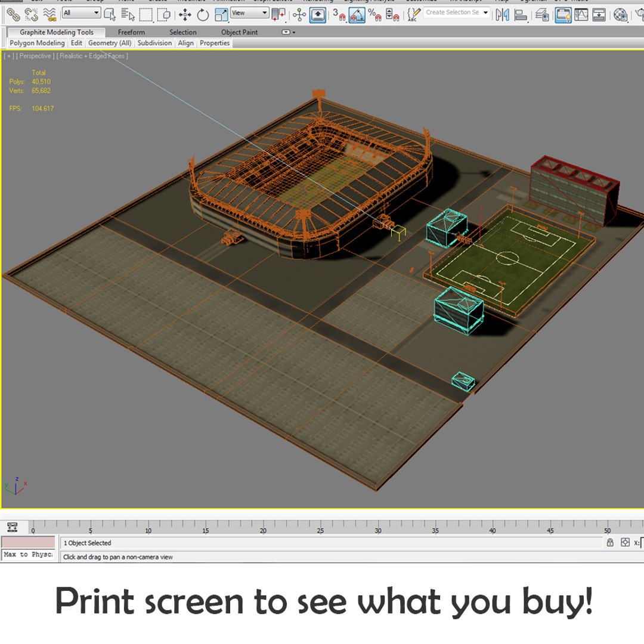Expand the Edit ribbon panel

pyautogui.click(x=76, y=43)
